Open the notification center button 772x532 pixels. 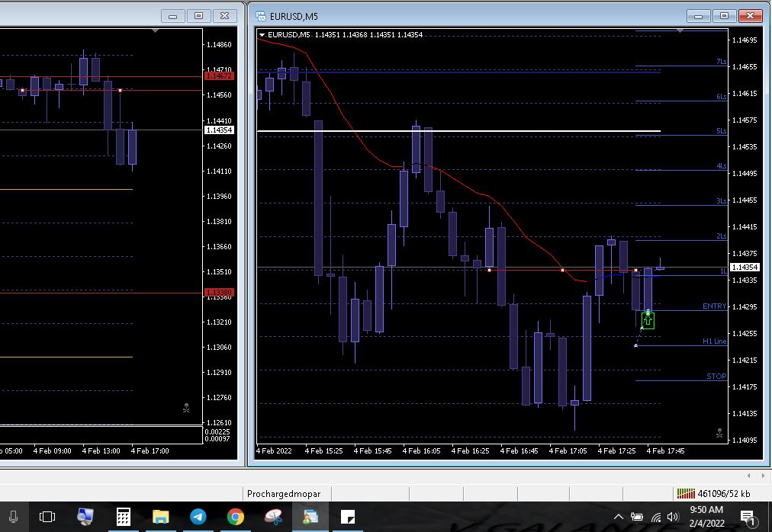748,518
